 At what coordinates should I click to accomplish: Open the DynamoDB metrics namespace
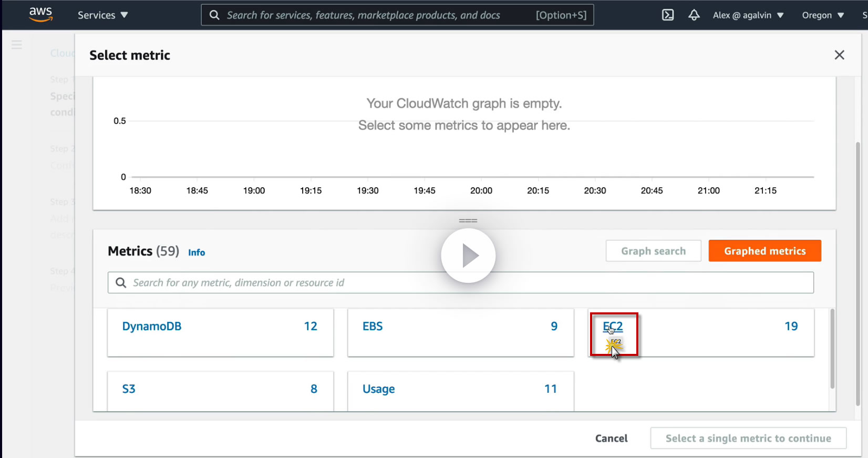point(152,327)
